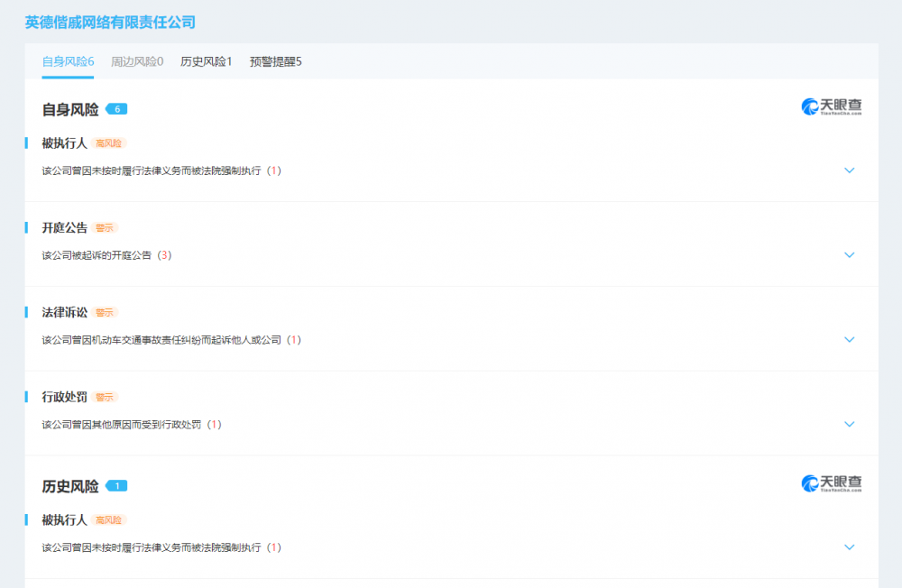Click the count badge beside 自身风险 heading

coord(116,109)
